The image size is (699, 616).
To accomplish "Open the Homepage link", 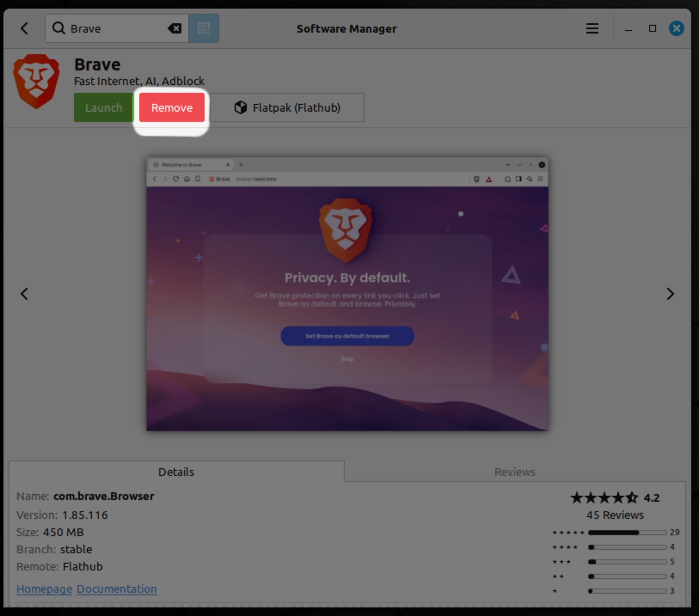I will tap(44, 589).
